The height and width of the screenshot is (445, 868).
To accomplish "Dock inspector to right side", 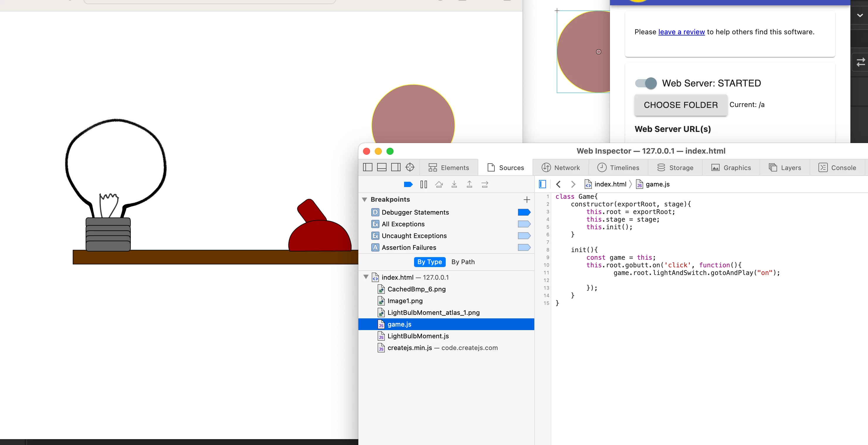I will tap(396, 167).
